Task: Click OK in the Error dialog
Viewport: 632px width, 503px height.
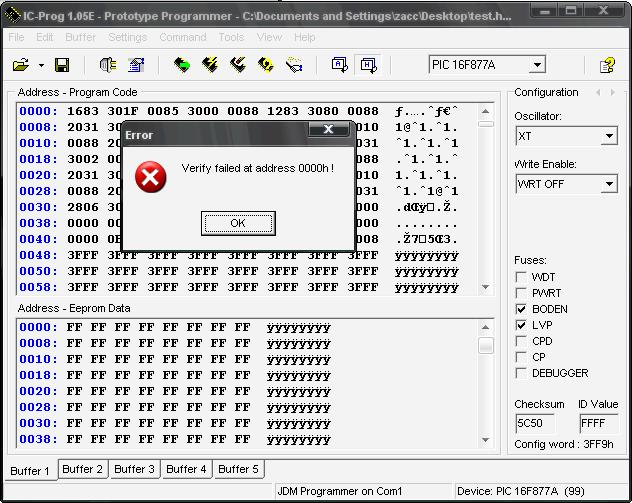Action: [238, 223]
